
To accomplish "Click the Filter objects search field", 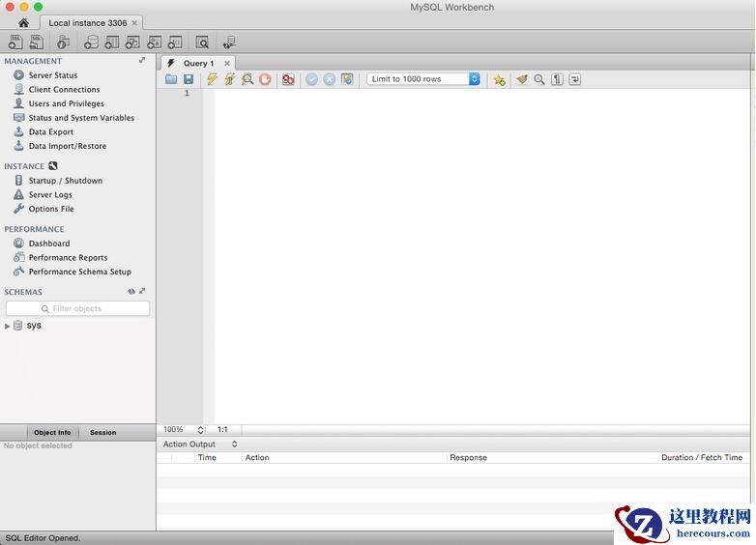I will pyautogui.click(x=77, y=308).
